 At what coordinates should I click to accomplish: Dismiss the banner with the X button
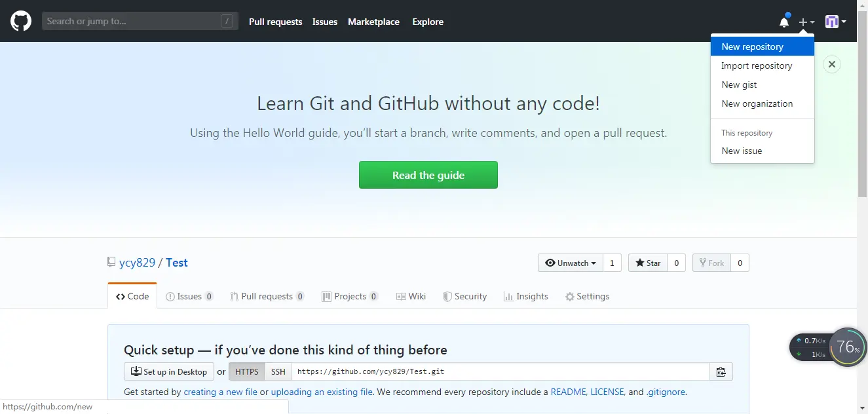click(832, 64)
